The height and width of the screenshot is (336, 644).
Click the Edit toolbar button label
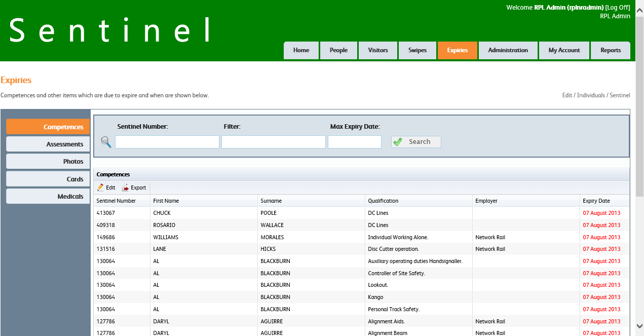pos(110,188)
